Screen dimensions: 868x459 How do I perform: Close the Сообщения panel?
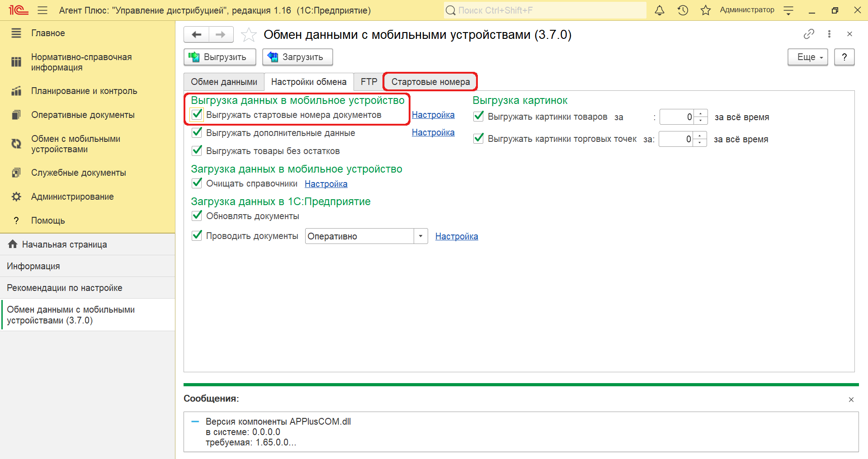(x=851, y=399)
